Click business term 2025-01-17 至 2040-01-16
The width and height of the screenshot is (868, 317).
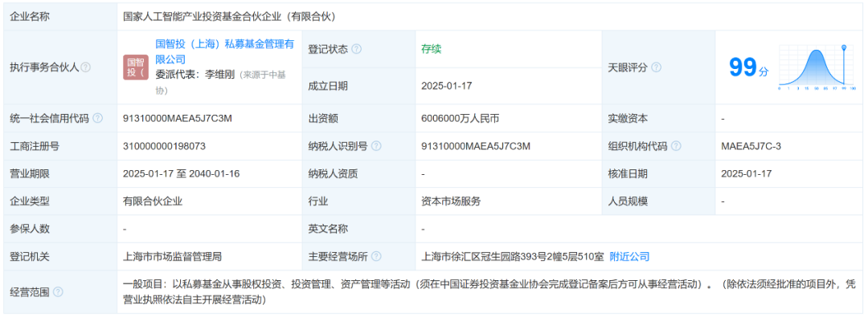click(x=181, y=173)
